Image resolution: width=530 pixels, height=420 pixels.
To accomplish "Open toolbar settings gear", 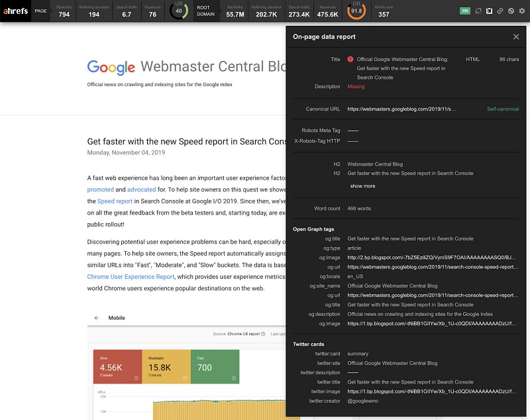I will click(522, 11).
